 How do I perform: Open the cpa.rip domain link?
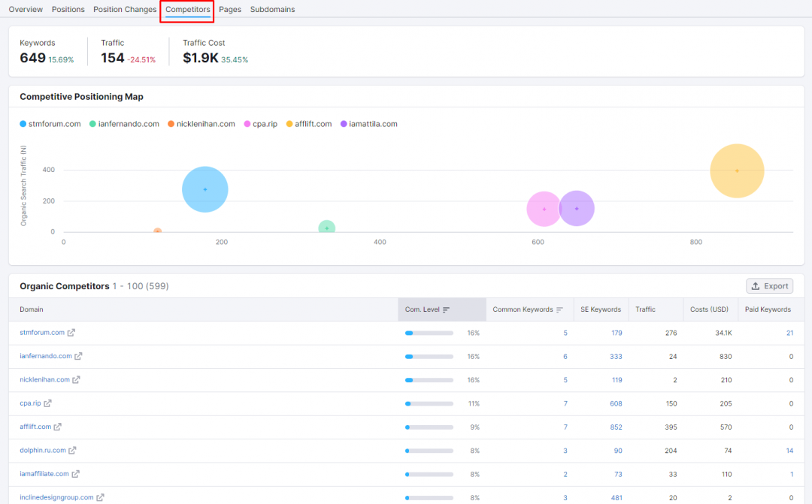tap(30, 403)
